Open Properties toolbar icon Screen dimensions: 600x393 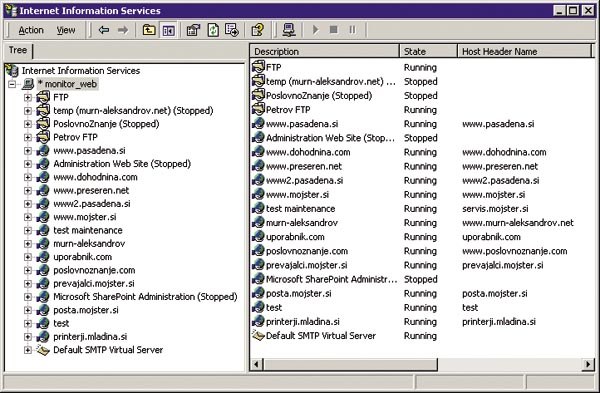point(193,30)
